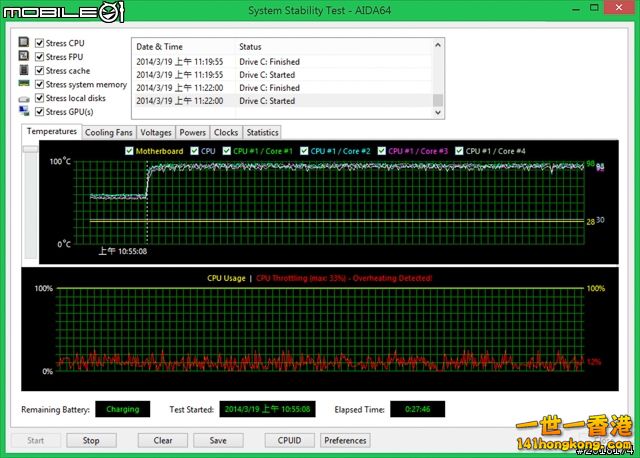Uncheck the Stress CPU checkbox
Image resolution: width=640 pixels, height=458 pixels.
[40, 43]
